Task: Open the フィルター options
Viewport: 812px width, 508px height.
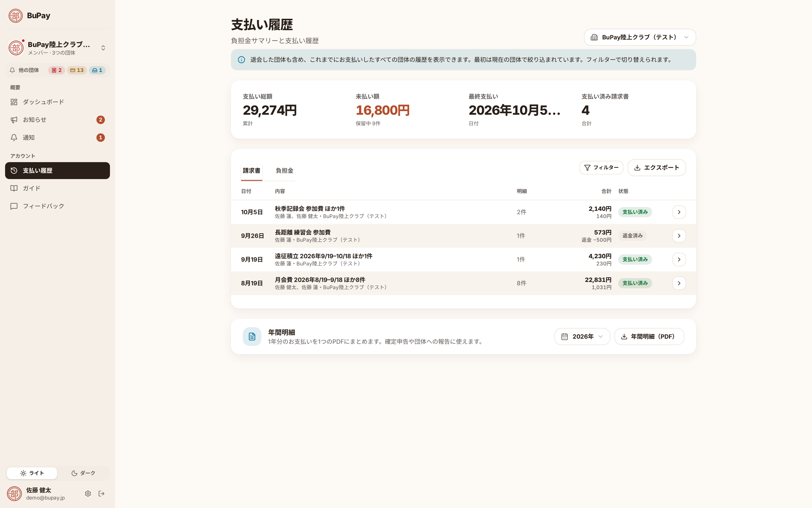Action: (x=601, y=168)
